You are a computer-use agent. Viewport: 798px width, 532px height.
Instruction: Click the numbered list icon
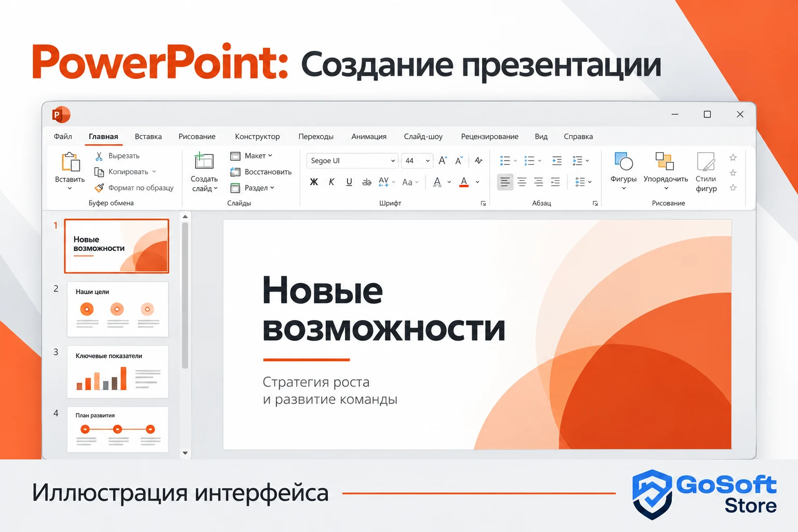[x=529, y=161]
